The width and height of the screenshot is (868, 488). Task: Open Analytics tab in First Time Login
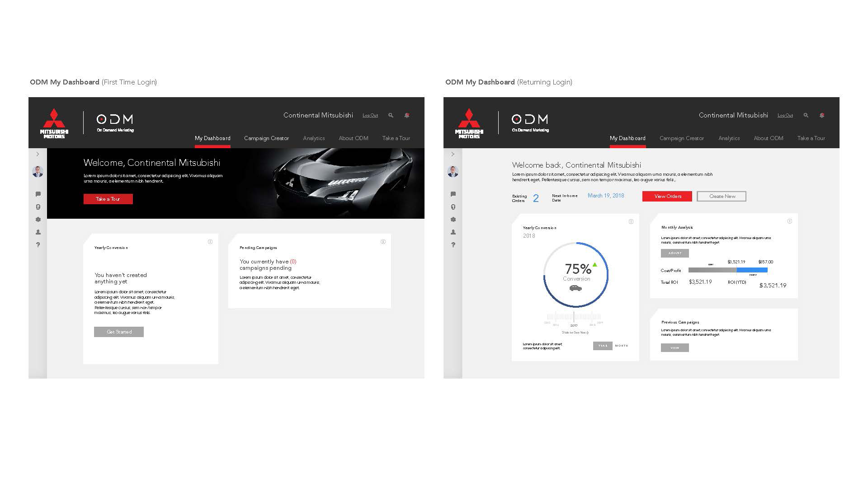(x=314, y=138)
